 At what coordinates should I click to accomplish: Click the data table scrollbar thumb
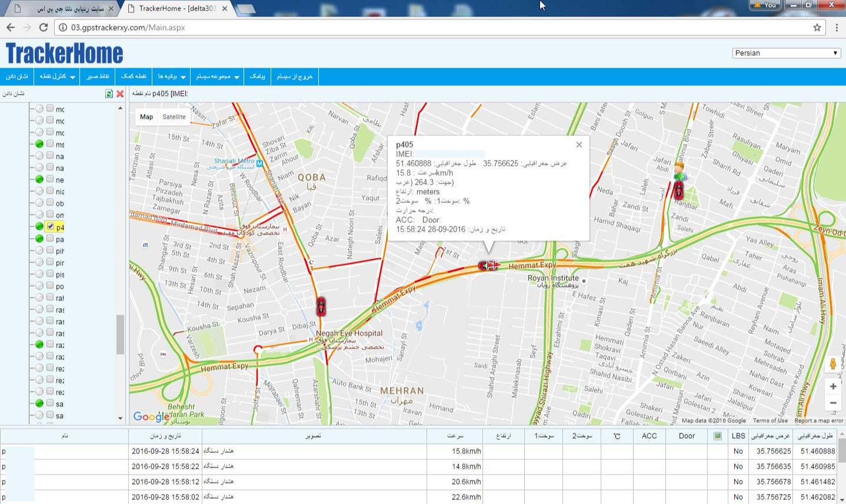click(841, 450)
